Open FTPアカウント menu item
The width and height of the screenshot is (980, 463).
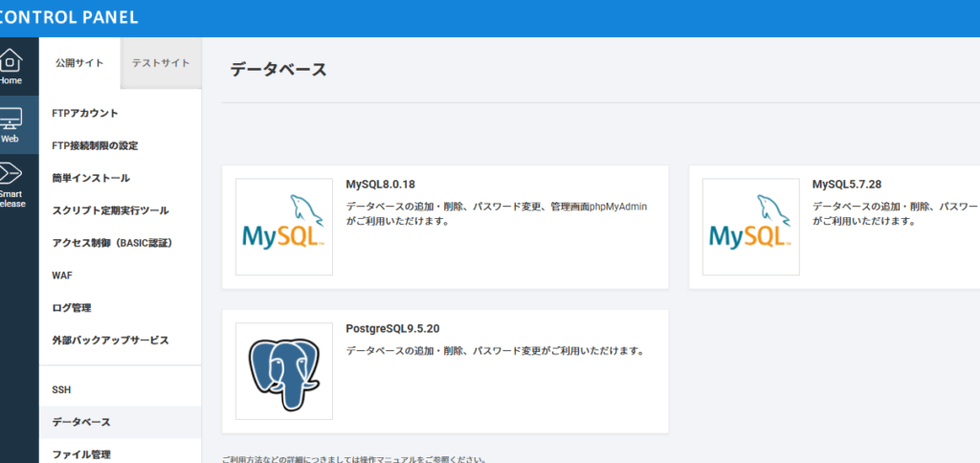pyautogui.click(x=85, y=113)
